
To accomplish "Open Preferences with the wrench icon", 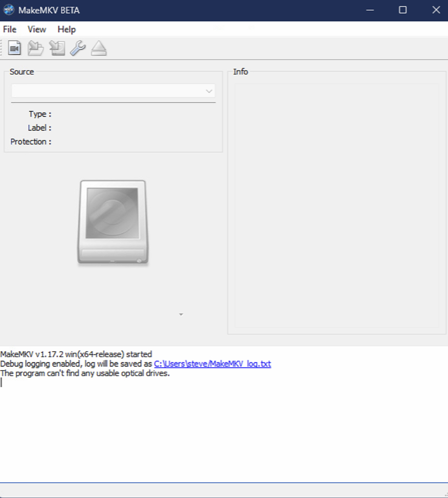I will [x=78, y=48].
